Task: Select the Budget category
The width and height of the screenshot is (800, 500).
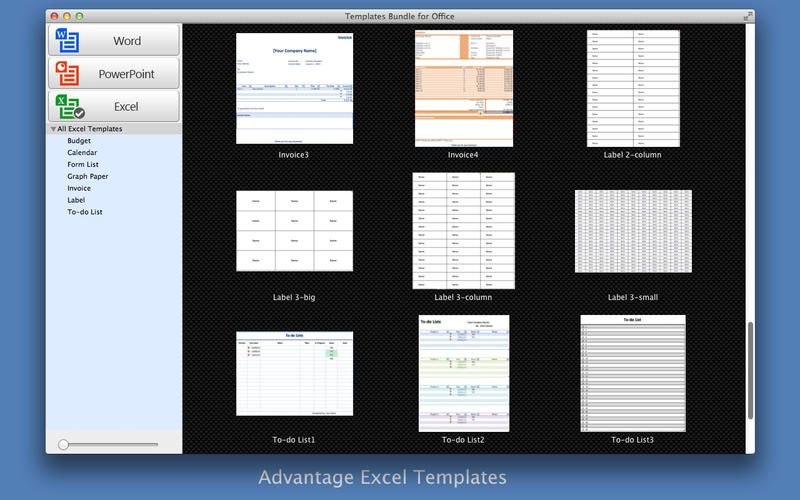Action: pyautogui.click(x=79, y=141)
